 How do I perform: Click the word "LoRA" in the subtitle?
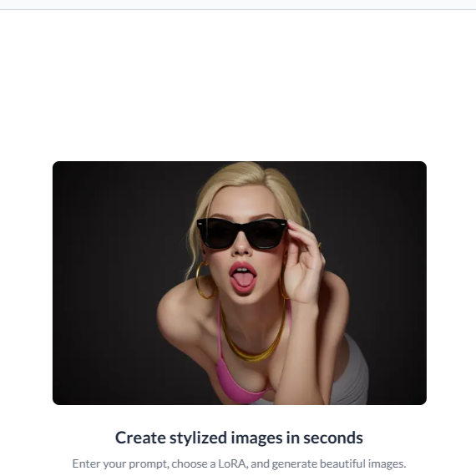click(231, 463)
